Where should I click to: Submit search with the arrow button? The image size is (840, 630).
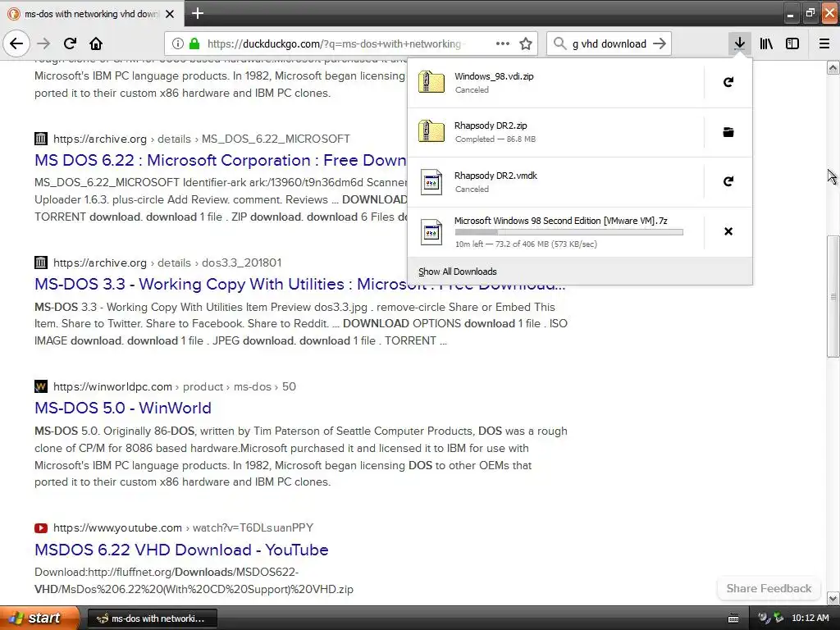coord(660,43)
